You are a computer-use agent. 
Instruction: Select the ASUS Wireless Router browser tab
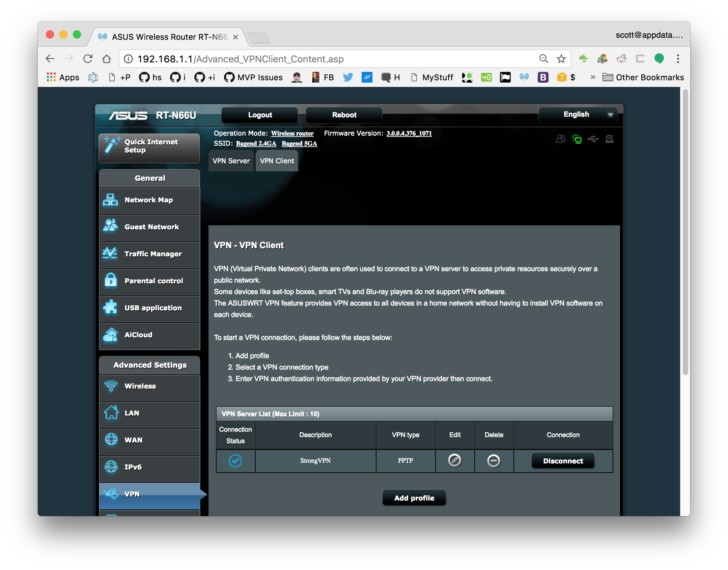169,37
